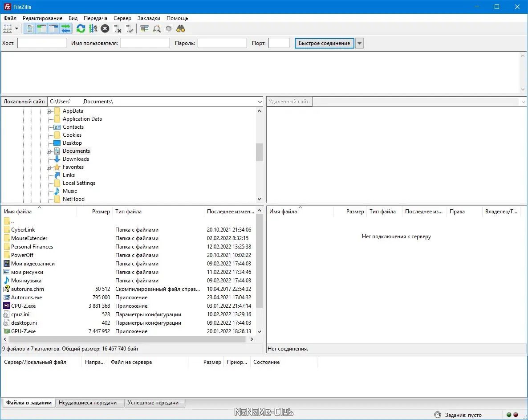The image size is (528, 420).
Task: Toggle processing of the transfer queue
Action: click(93, 29)
